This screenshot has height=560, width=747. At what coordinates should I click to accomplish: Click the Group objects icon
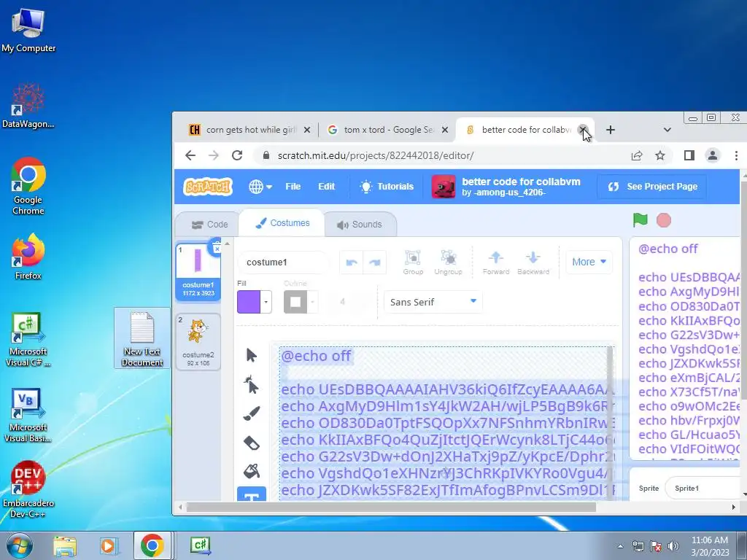pyautogui.click(x=413, y=262)
